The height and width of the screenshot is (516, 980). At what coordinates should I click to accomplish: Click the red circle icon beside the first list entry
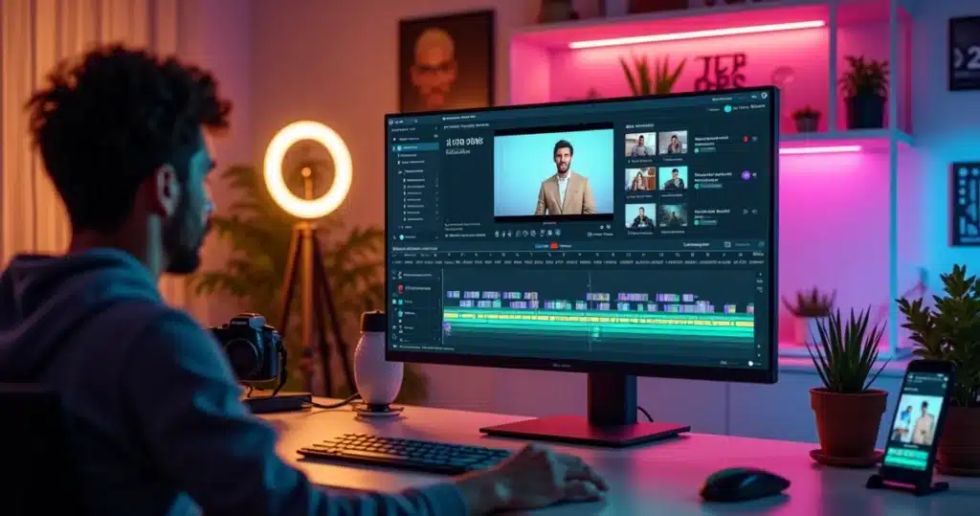pyautogui.click(x=745, y=139)
